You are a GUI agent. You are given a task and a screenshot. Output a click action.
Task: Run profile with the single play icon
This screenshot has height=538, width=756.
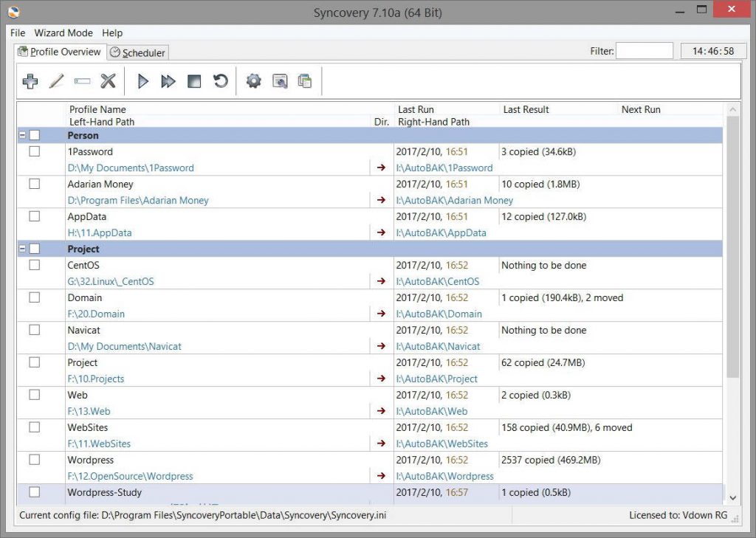142,81
